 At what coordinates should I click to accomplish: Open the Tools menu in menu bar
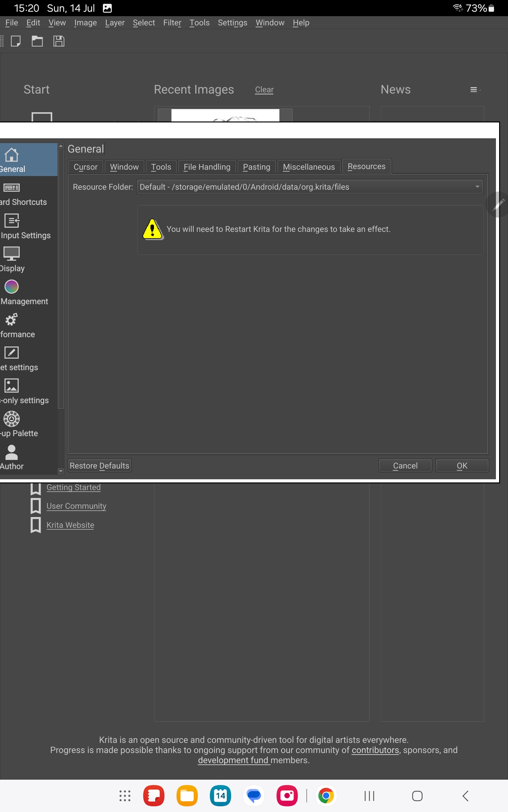[x=200, y=23]
